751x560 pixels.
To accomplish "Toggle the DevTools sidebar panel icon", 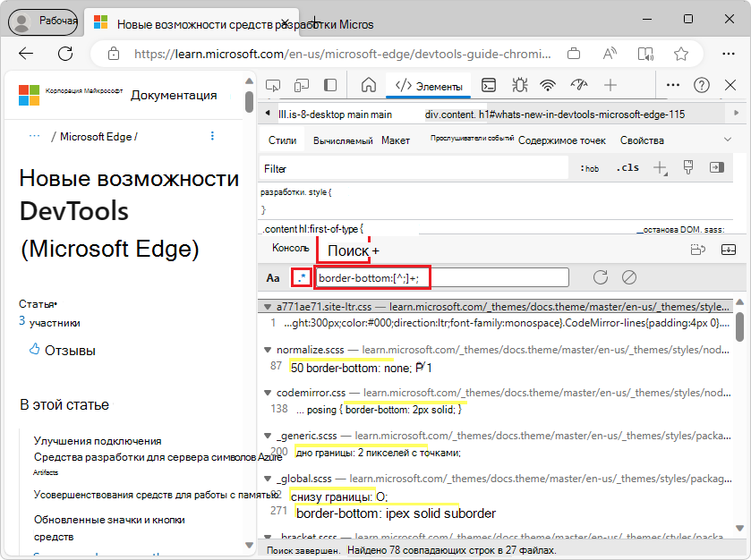I will 330,86.
